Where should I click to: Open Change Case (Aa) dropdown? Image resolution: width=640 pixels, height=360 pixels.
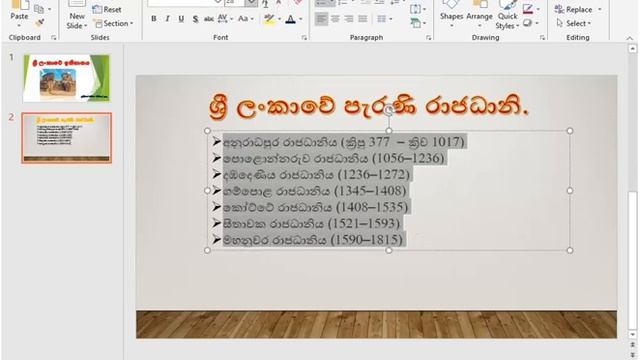(246, 19)
